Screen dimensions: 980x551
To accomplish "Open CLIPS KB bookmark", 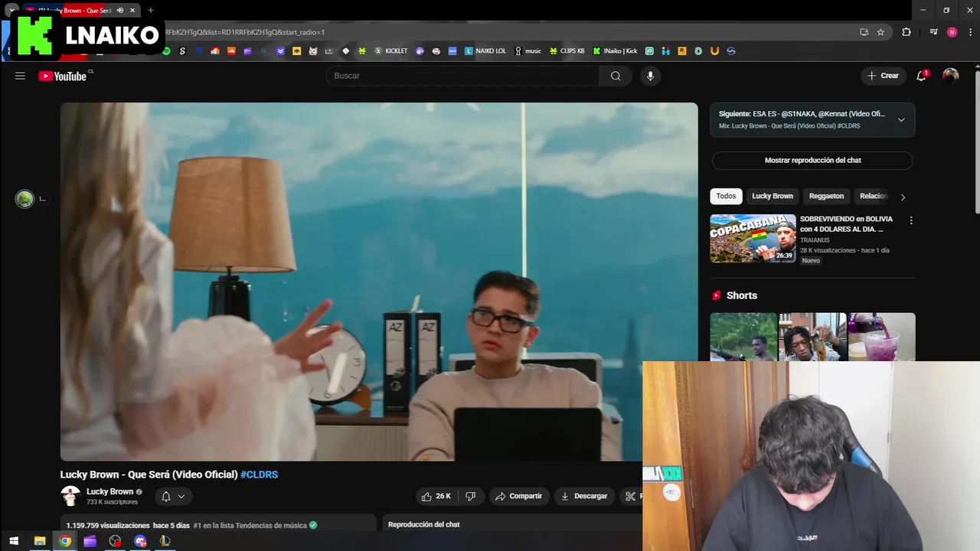I will (x=567, y=51).
